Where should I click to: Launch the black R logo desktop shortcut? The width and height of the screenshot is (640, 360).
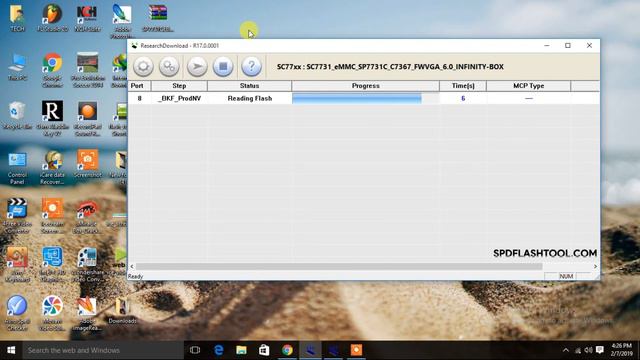coord(52,118)
